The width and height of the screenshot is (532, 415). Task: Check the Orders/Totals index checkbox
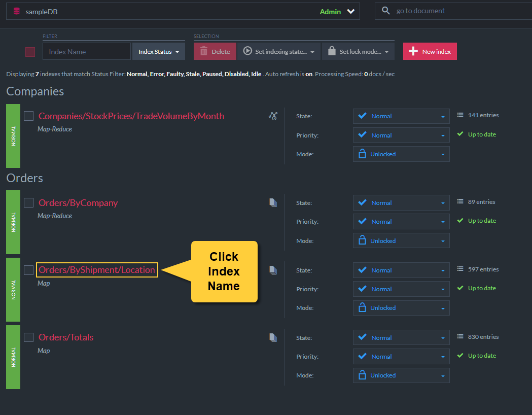[x=29, y=338]
